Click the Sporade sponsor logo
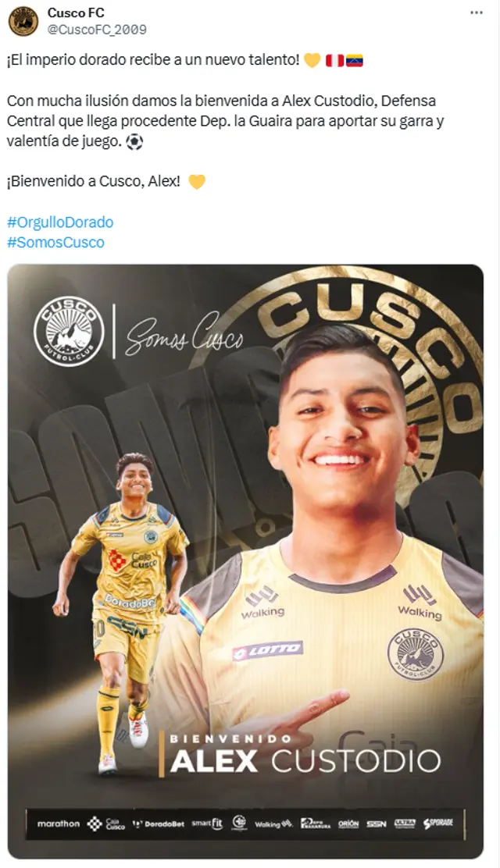The height and width of the screenshot is (868, 500). pos(438,824)
